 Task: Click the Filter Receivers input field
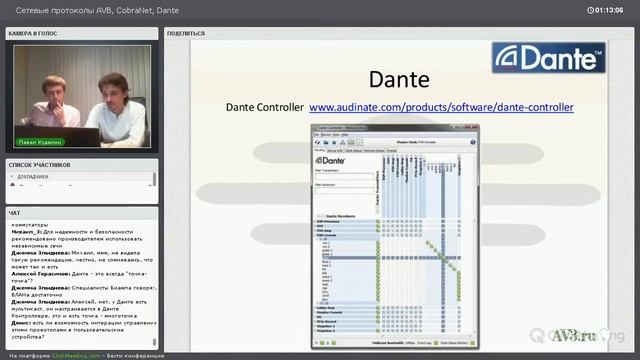[345, 191]
